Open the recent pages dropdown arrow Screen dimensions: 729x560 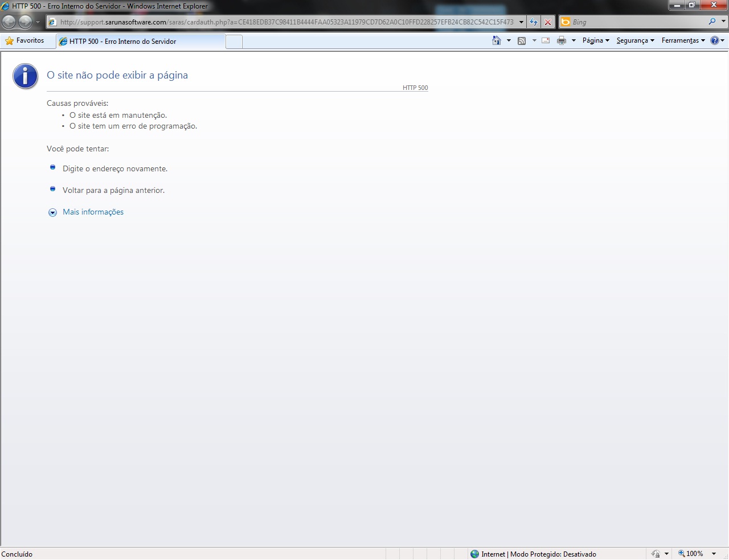(38, 22)
